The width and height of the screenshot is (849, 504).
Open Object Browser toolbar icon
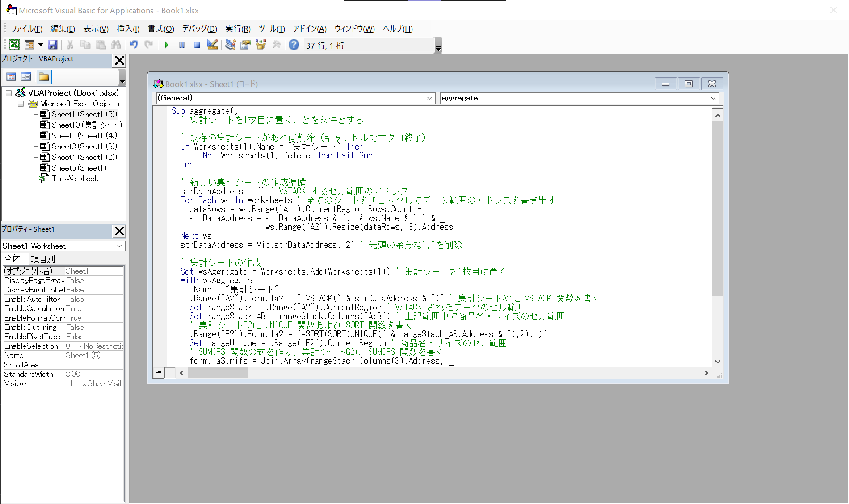tap(261, 45)
